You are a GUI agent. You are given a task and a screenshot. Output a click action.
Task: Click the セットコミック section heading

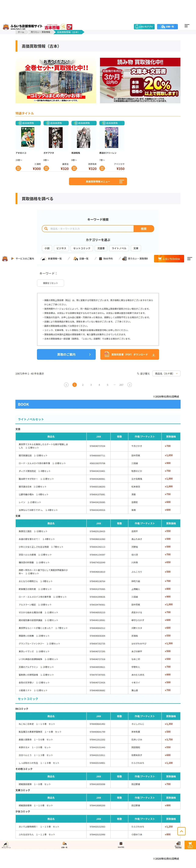click(28, 699)
